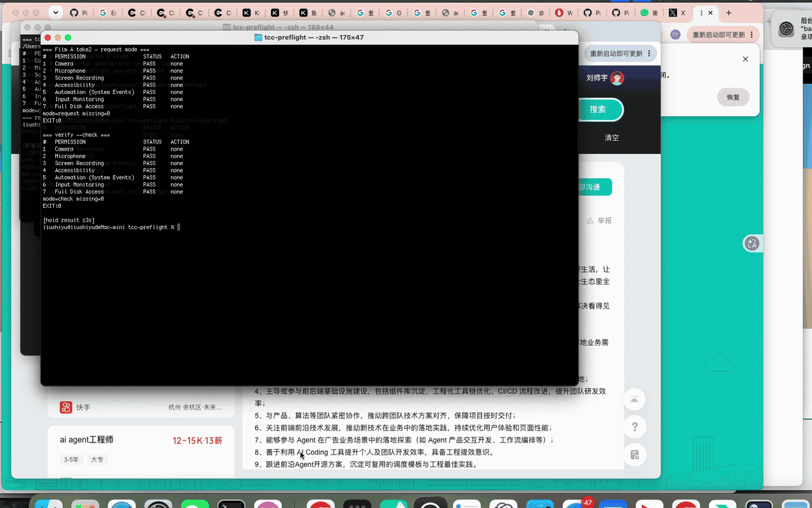Click requirement line 7 about Agent 在广告业务
This screenshot has height=508, width=812.
point(405,440)
